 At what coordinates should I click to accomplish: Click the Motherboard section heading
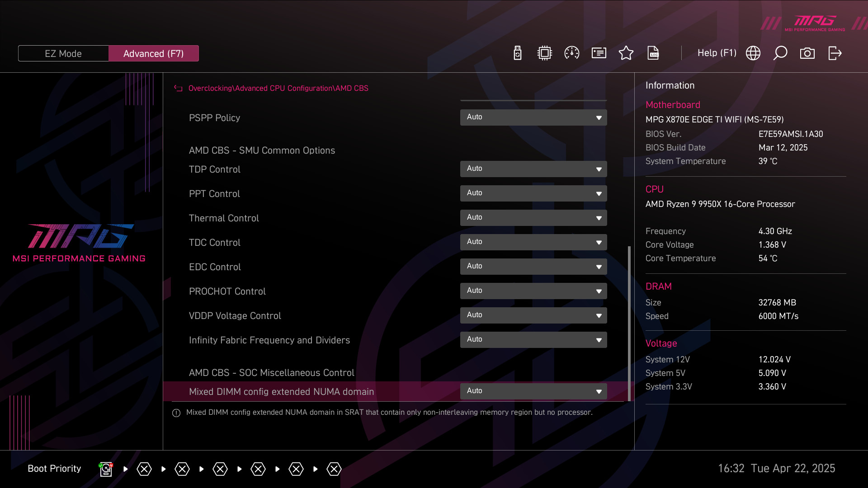pyautogui.click(x=673, y=105)
